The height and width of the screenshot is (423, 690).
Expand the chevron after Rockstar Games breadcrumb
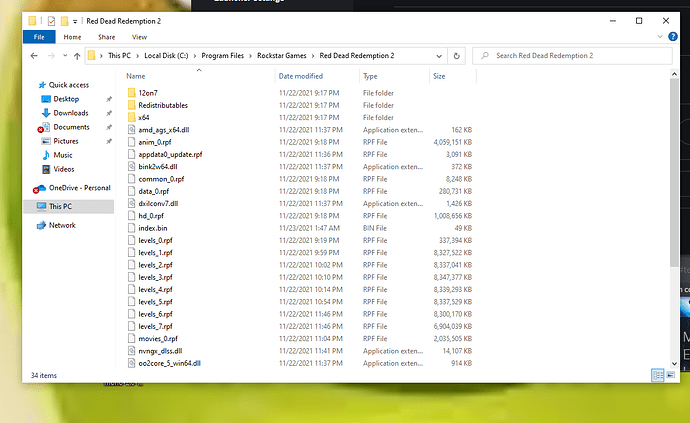pyautogui.click(x=313, y=56)
